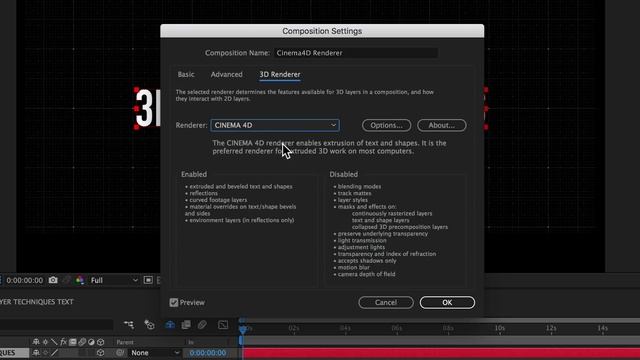Switch to the Advanced tab
640x360 pixels.
tap(227, 74)
